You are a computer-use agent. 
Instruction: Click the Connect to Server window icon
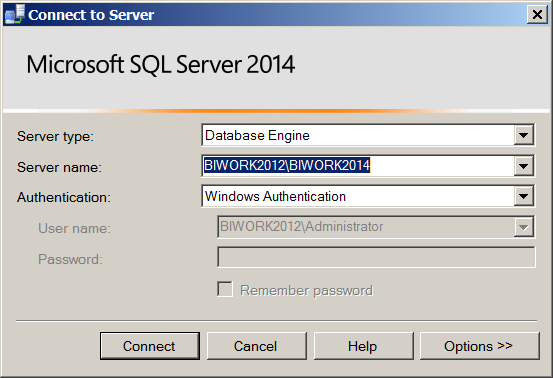pyautogui.click(x=15, y=14)
